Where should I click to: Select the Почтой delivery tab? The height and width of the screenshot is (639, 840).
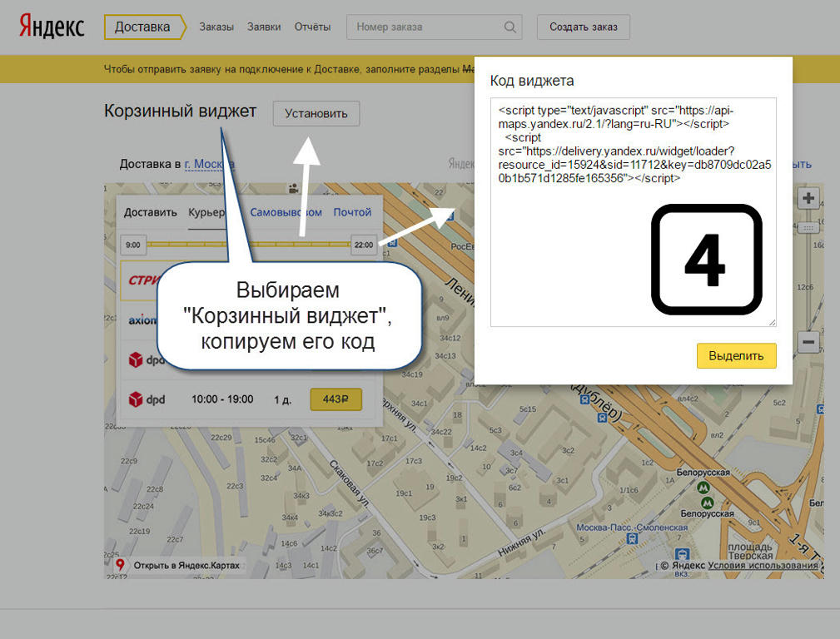[352, 213]
